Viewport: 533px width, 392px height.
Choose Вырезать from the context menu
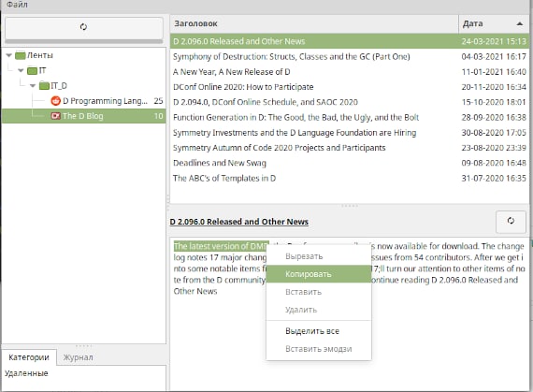319,256
